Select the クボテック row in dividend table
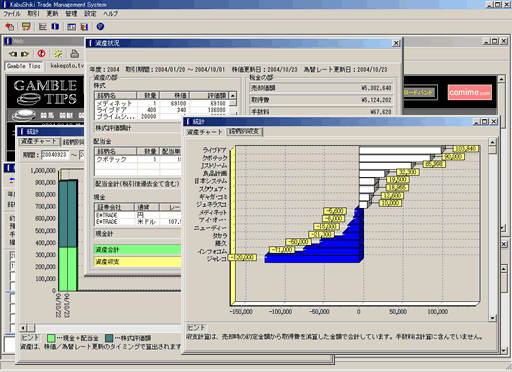This screenshot has height=372, width=512. (x=138, y=159)
